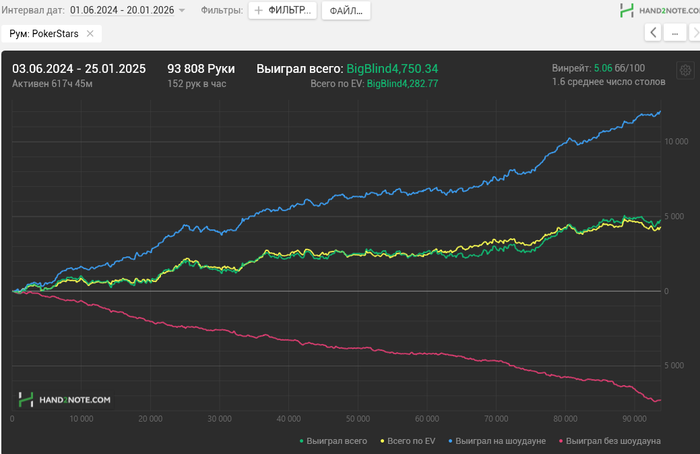Remove the PokerStars room filter tag
The image size is (700, 454).
click(x=90, y=33)
